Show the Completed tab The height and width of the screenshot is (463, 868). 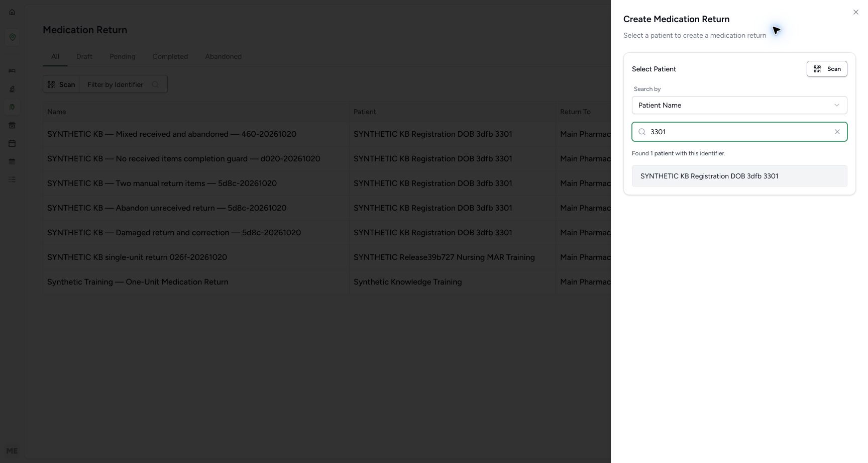170,56
